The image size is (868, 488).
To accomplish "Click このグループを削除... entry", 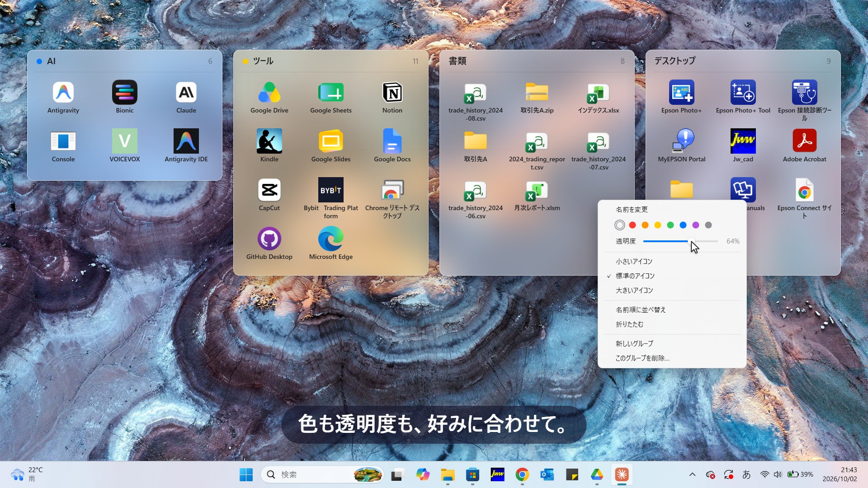I will coord(672,358).
